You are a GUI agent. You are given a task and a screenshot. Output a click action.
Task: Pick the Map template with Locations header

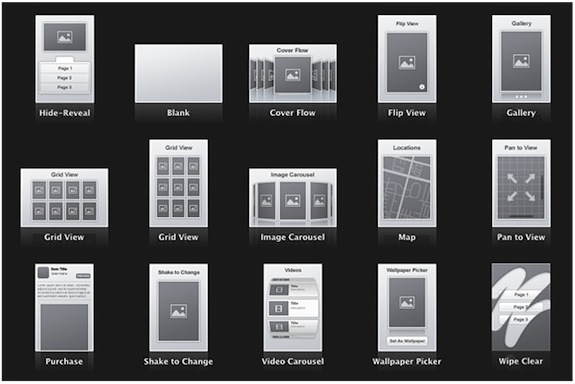click(x=407, y=183)
